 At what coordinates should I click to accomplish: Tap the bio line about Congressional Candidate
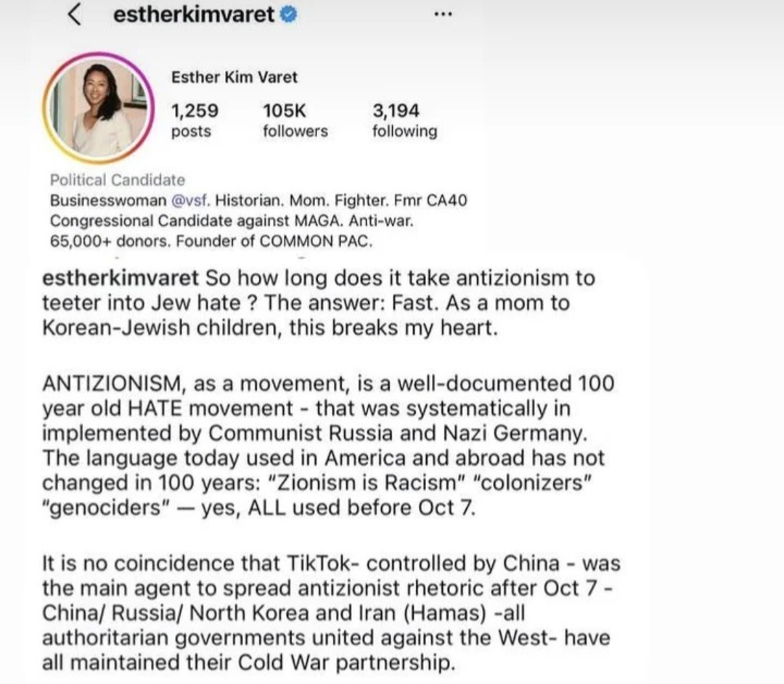point(232,221)
